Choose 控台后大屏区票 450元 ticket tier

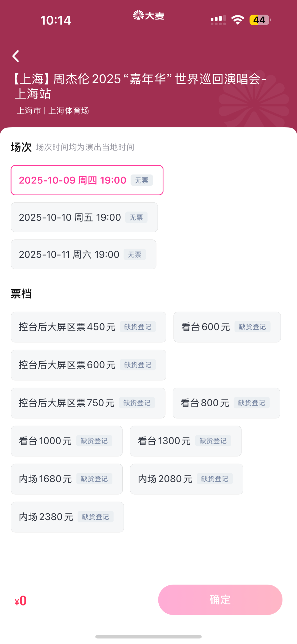point(89,327)
